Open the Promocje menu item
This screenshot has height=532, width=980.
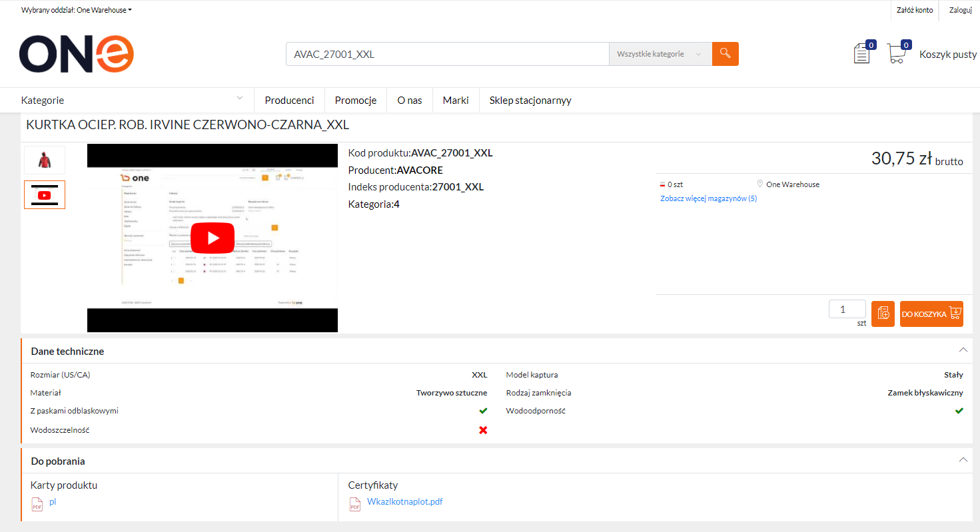356,101
